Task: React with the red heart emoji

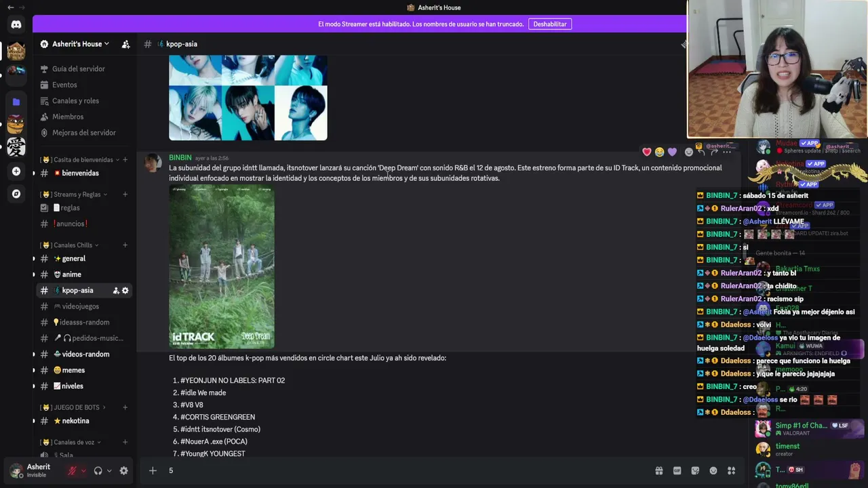Action: tap(647, 152)
